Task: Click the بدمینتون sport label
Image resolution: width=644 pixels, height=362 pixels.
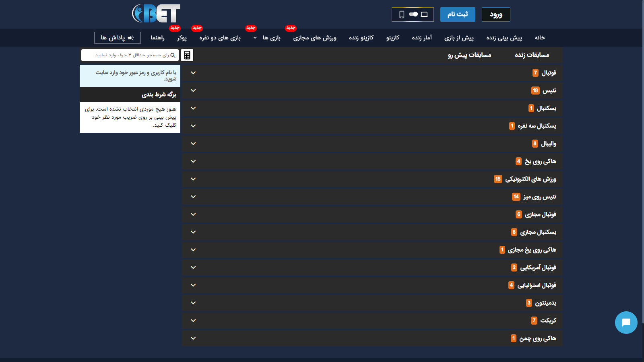Action: (546, 303)
